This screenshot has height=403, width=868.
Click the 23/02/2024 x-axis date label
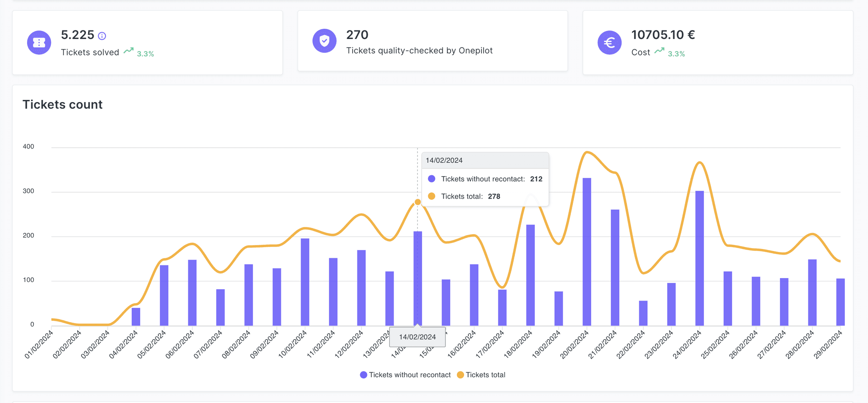coord(659,344)
